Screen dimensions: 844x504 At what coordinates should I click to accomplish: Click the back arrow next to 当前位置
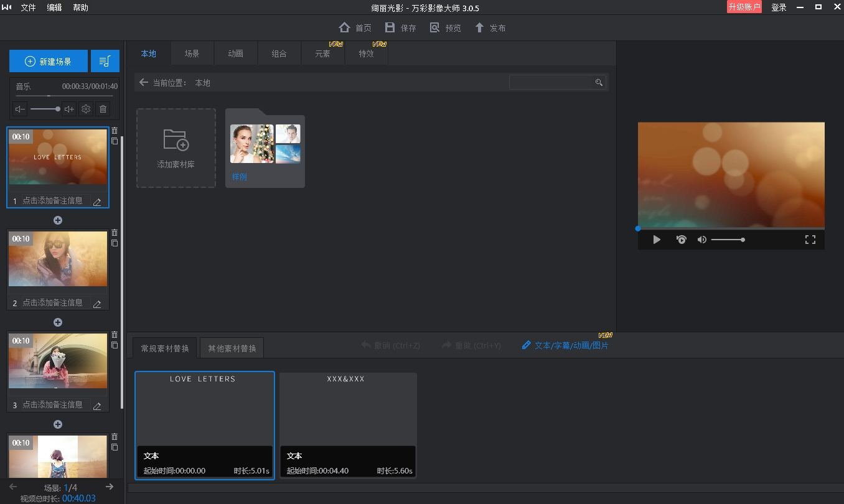pyautogui.click(x=144, y=82)
